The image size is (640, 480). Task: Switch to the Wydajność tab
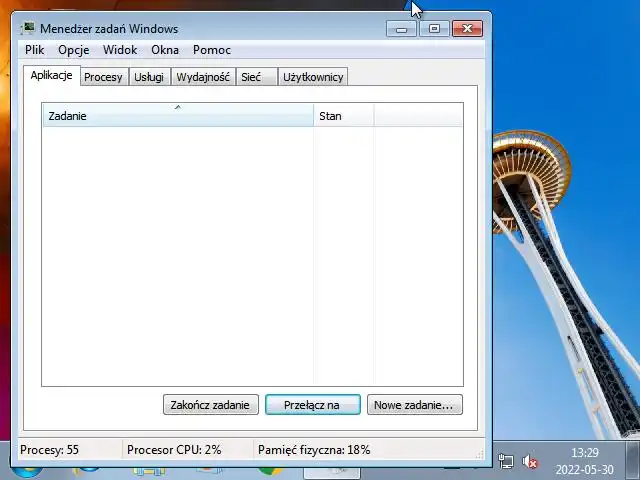click(x=203, y=77)
